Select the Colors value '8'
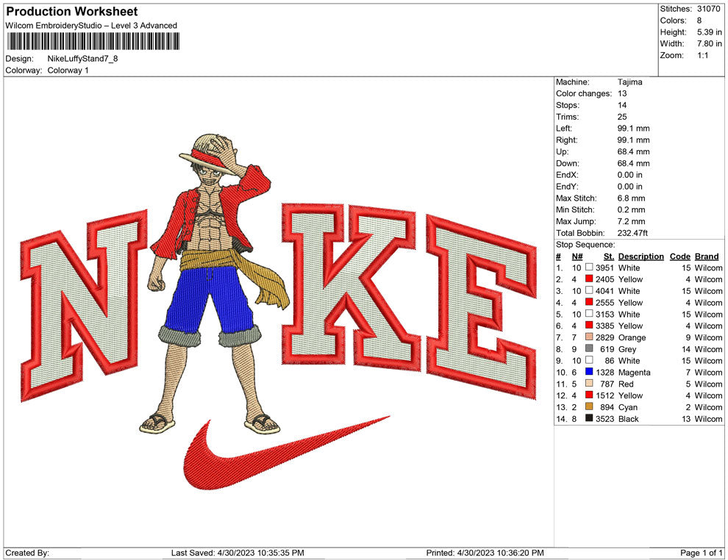728x560 pixels. click(x=699, y=21)
